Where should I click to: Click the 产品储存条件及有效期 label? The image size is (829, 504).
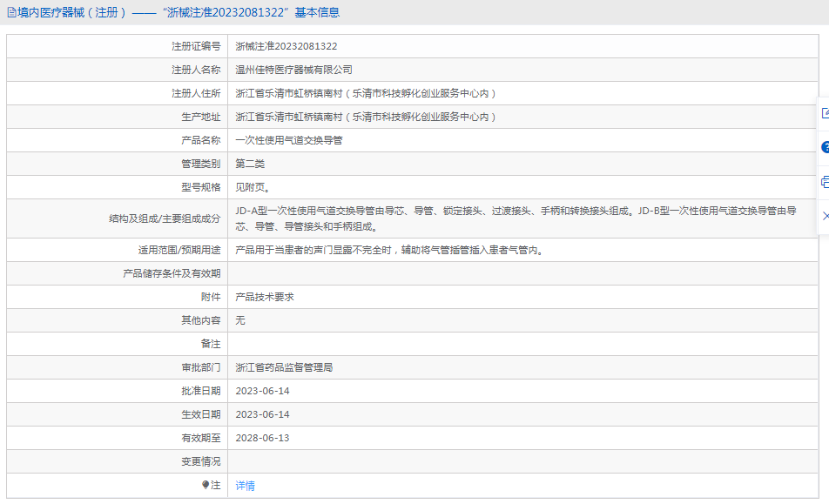[x=172, y=273]
